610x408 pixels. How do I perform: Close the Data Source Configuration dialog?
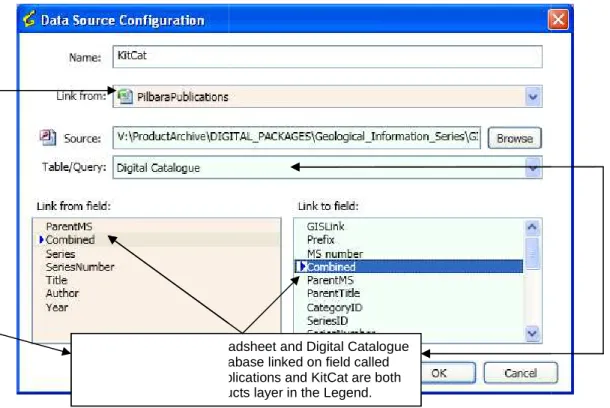(558, 19)
